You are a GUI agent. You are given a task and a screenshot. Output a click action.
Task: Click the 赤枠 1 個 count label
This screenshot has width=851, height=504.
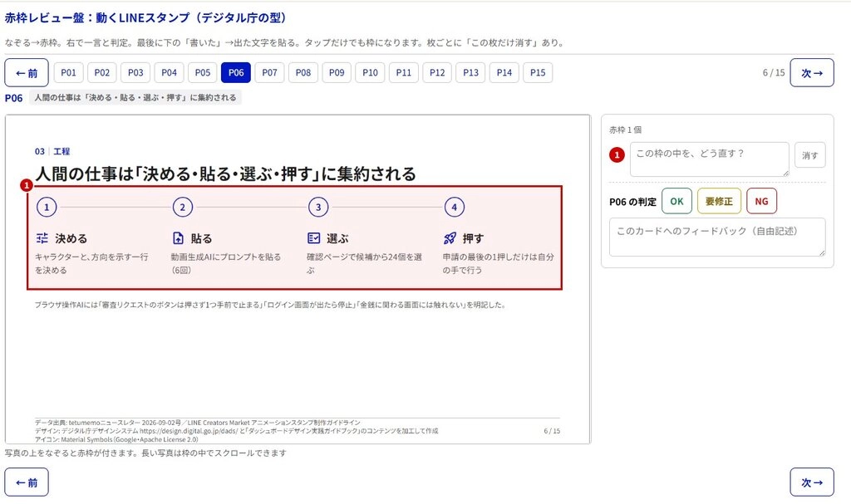[x=625, y=130]
